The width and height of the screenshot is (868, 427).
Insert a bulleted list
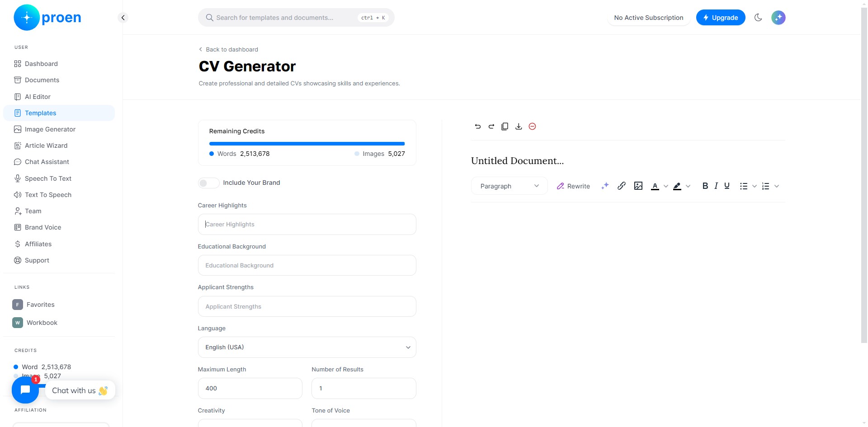[744, 186]
